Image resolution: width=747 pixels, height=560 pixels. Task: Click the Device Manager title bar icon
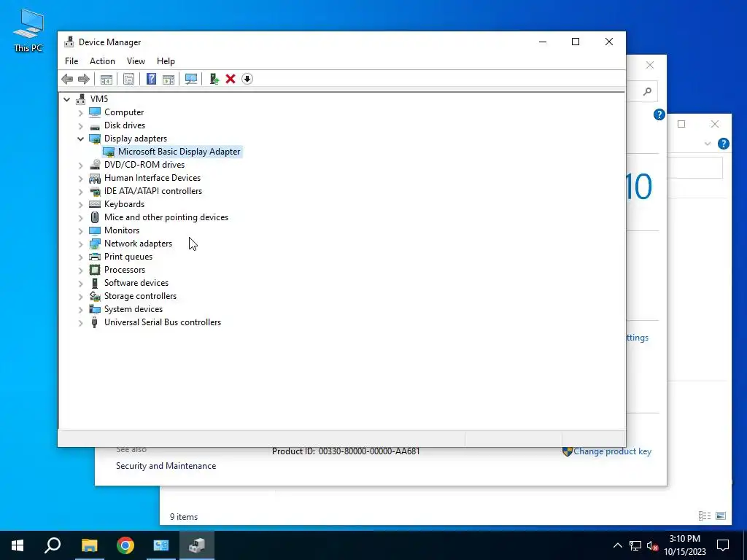pyautogui.click(x=69, y=42)
